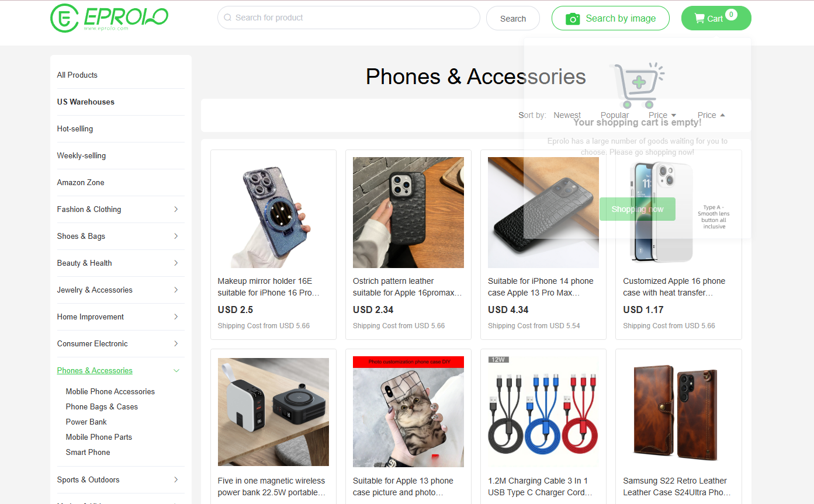
Task: Open the ostrich pattern leather case thumbnail
Action: click(408, 213)
